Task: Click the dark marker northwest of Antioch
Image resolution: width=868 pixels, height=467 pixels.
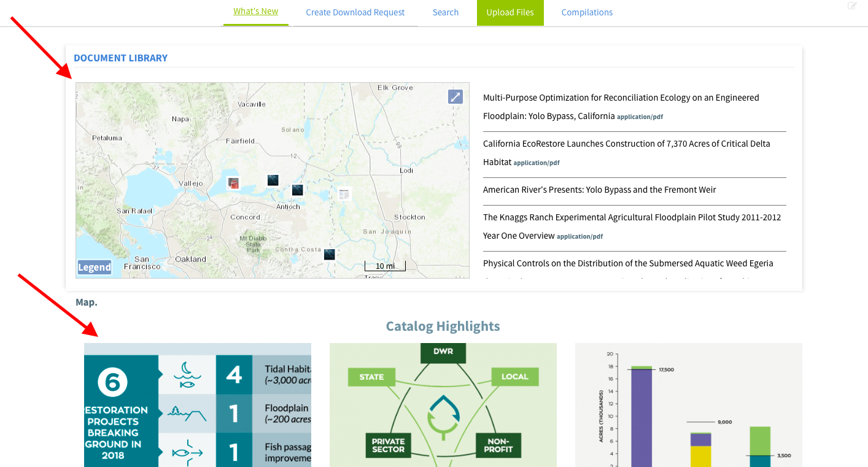Action: point(273,180)
